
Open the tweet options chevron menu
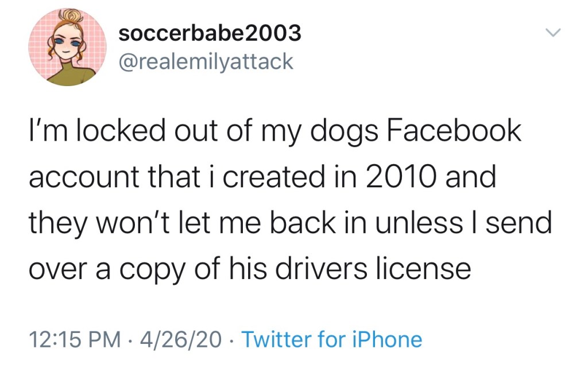(x=551, y=34)
